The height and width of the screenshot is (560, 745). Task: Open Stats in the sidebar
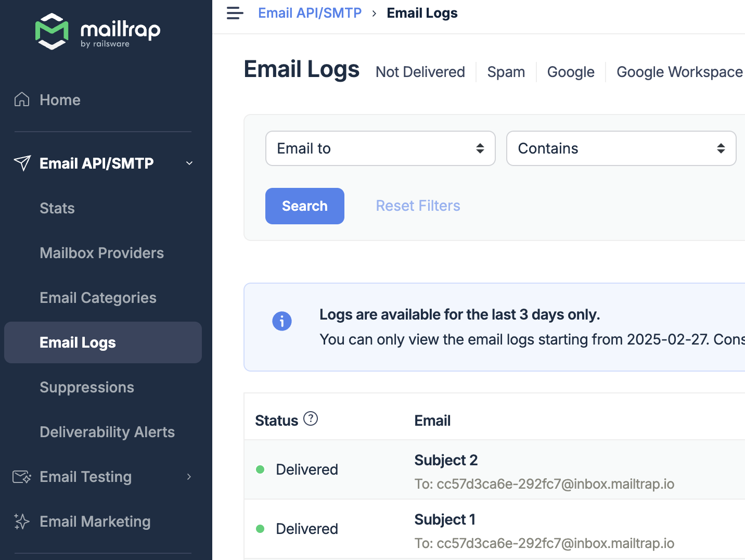[x=57, y=208]
